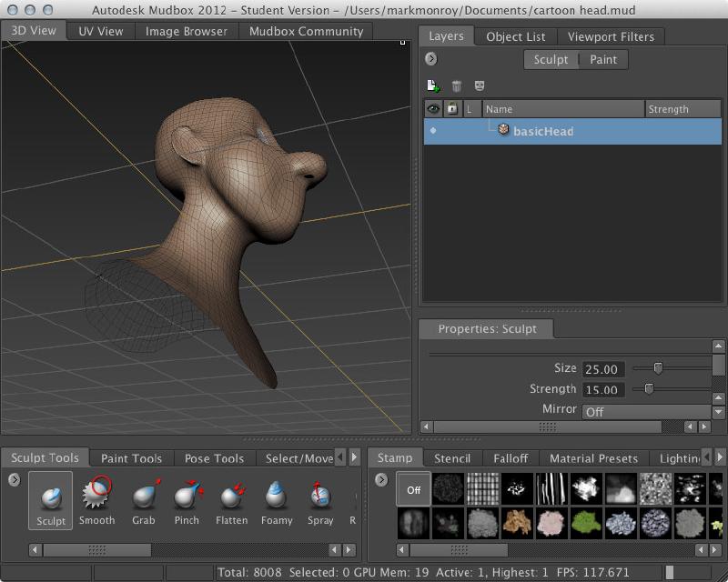Activate the Pinch tool
This screenshot has height=582, width=728.
coord(187,500)
